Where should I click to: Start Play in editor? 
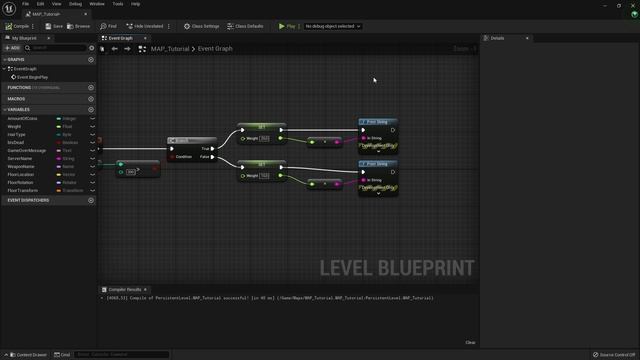[287, 26]
